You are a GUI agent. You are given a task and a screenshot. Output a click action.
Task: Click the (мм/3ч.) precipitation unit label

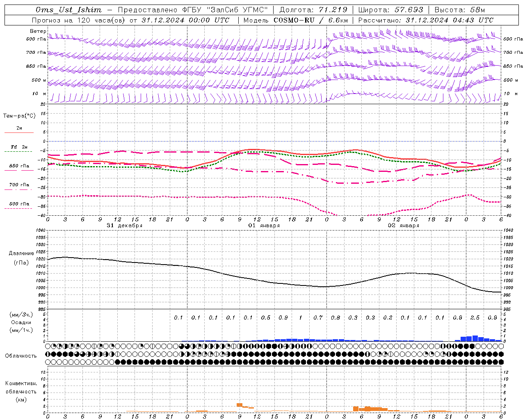[x=21, y=315]
